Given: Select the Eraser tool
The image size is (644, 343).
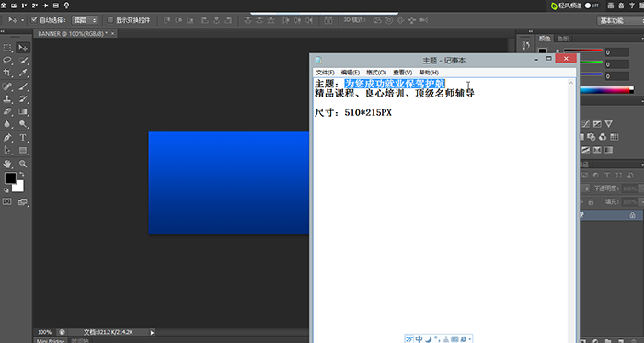Looking at the screenshot, I should (x=7, y=111).
